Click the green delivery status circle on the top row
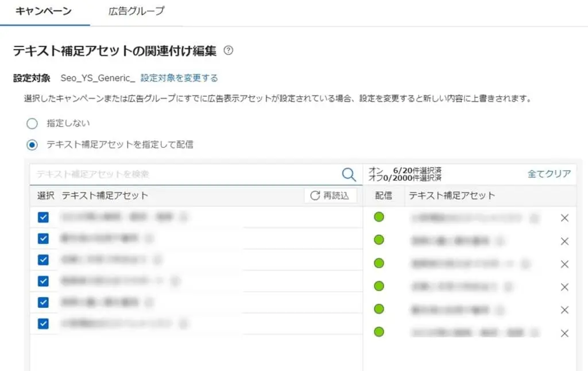 (379, 218)
